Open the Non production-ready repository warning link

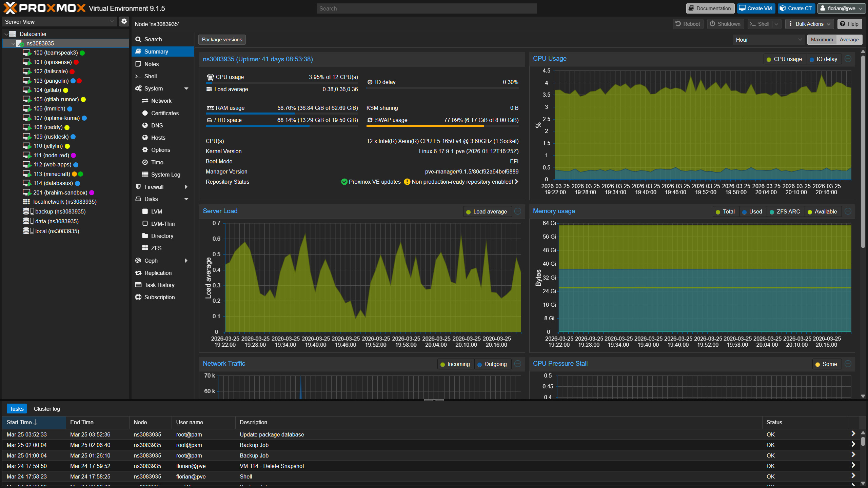coord(461,182)
